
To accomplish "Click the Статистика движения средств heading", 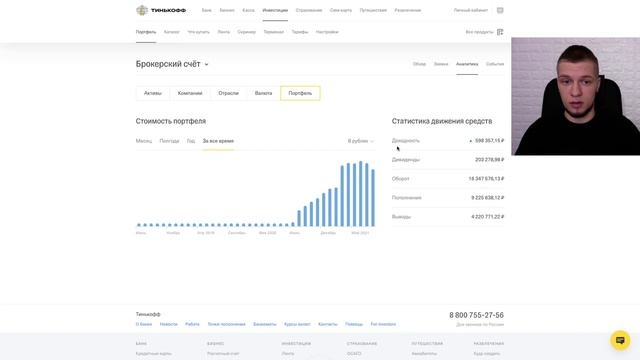I will pos(442,121).
